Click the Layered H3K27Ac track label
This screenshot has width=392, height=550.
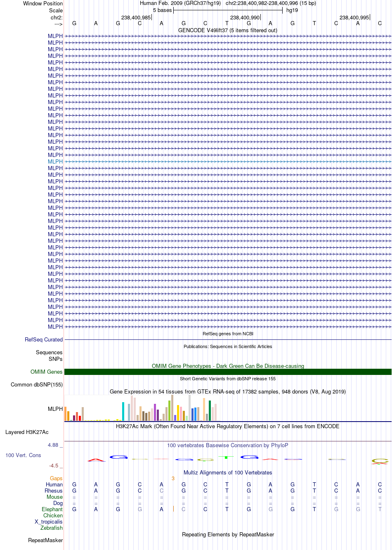click(x=27, y=432)
